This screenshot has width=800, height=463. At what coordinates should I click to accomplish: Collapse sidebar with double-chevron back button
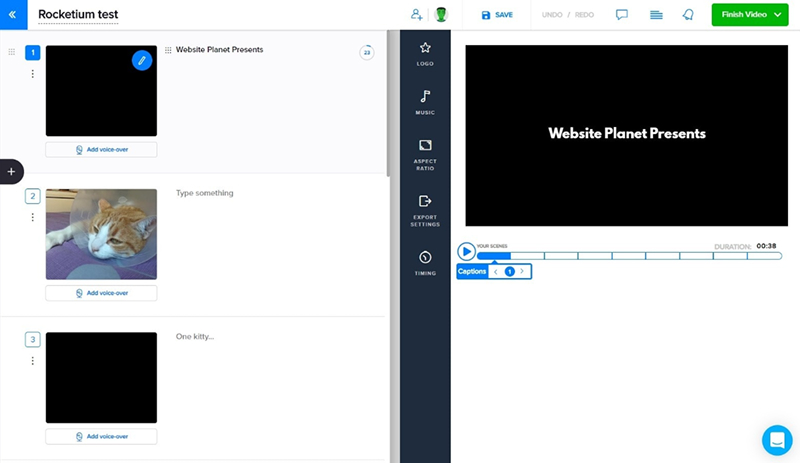point(13,15)
